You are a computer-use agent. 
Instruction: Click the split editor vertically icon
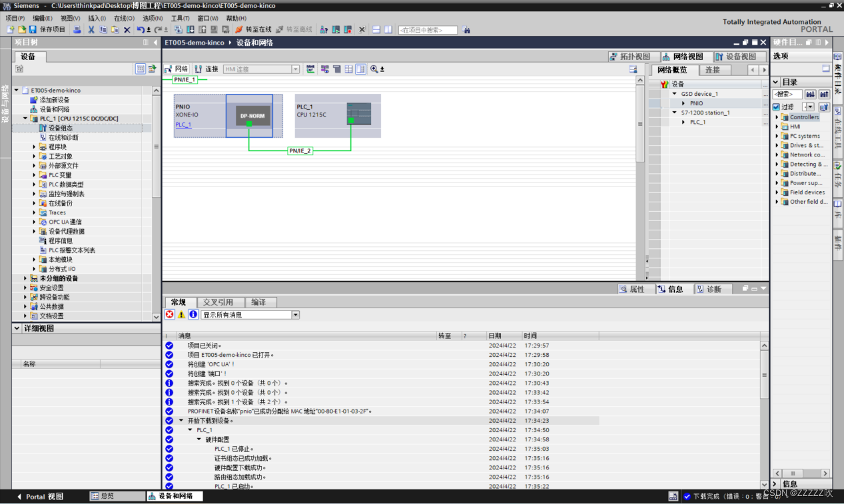click(x=388, y=30)
